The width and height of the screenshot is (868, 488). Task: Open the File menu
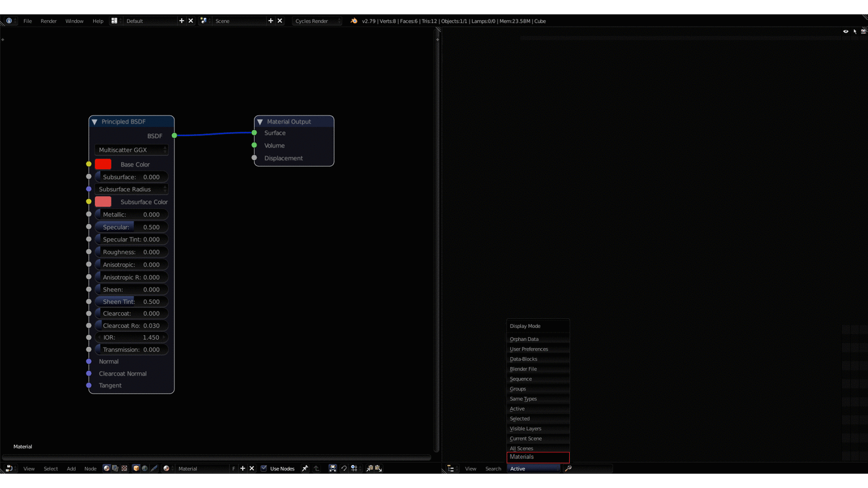coord(27,21)
